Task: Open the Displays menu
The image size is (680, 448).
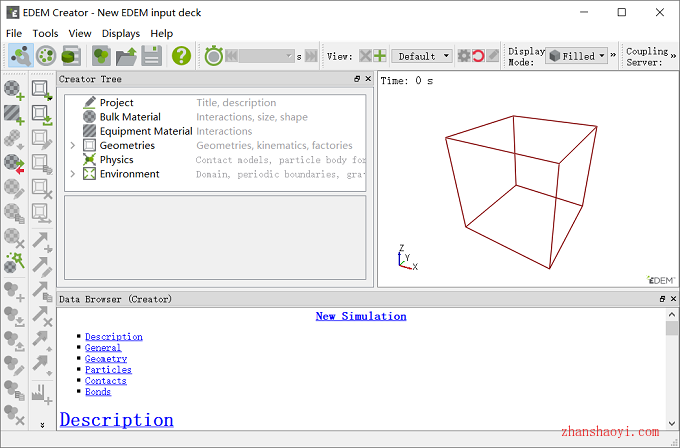Action: tap(121, 33)
